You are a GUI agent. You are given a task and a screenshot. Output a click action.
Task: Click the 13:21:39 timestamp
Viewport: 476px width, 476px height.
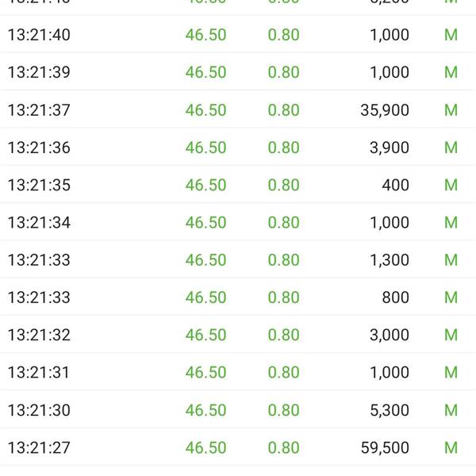pyautogui.click(x=39, y=72)
